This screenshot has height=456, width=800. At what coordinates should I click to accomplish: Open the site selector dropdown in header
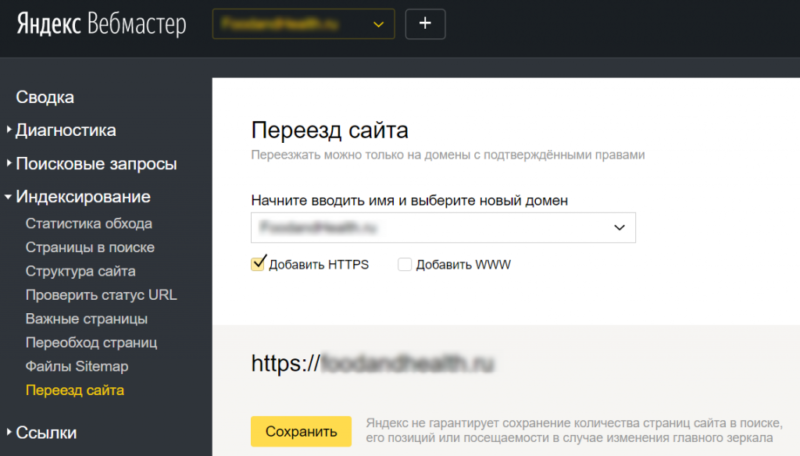pos(303,24)
